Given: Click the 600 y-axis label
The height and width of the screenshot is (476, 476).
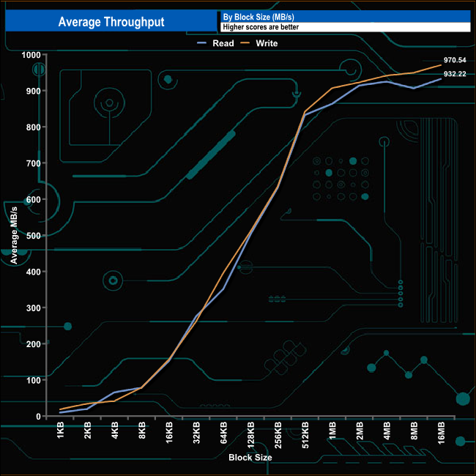Looking at the screenshot, I should [34, 199].
